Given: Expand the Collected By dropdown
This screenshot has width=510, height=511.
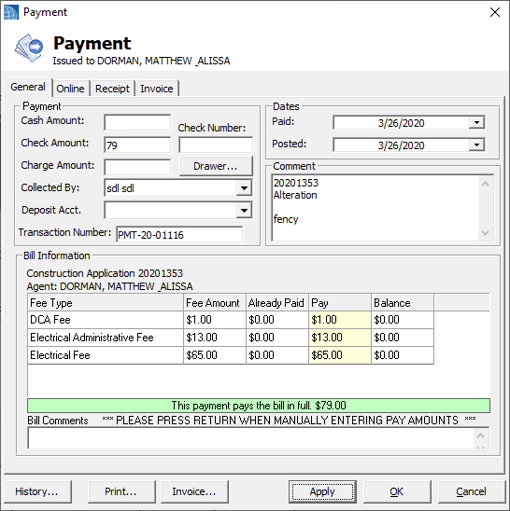Looking at the screenshot, I should click(x=244, y=188).
